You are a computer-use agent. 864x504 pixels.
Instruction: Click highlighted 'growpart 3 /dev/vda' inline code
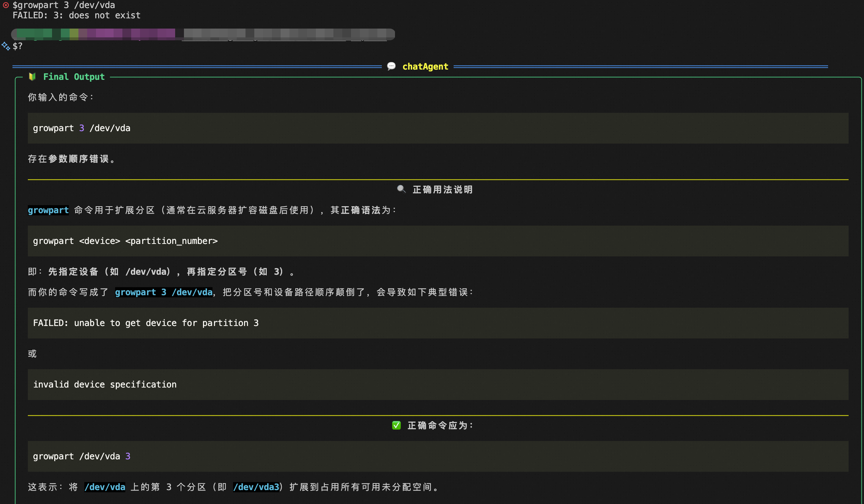coord(163,292)
